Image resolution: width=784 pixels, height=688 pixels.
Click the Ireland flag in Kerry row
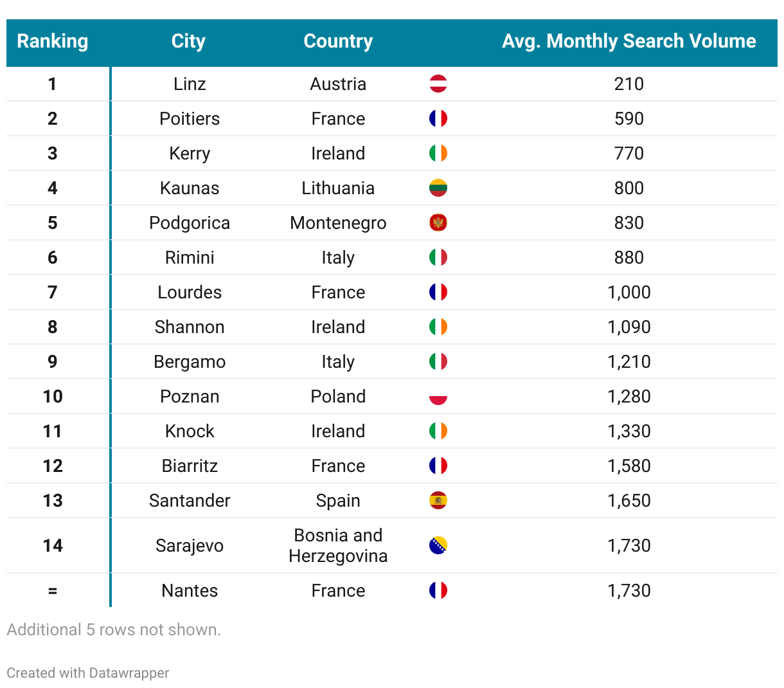(438, 154)
